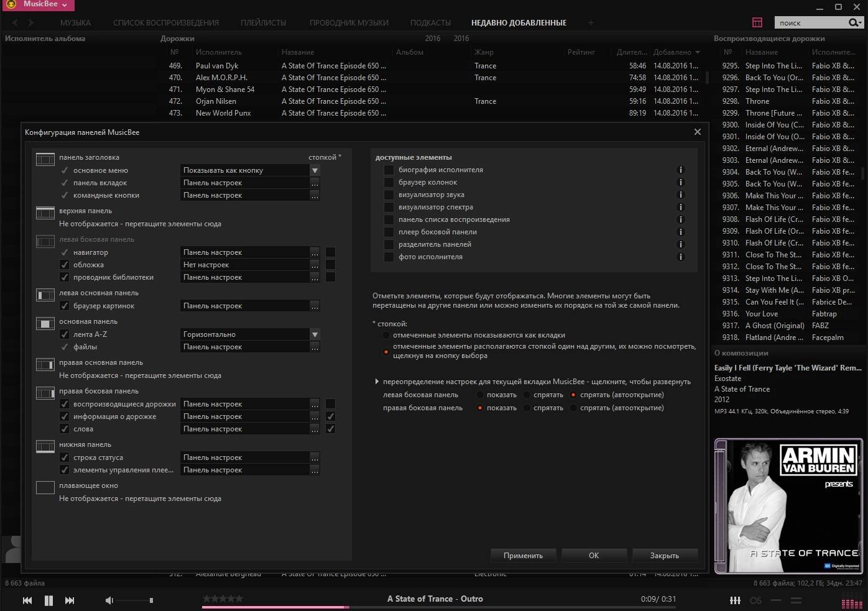
Task: Open the equalizer icon in player bar
Action: click(x=735, y=600)
